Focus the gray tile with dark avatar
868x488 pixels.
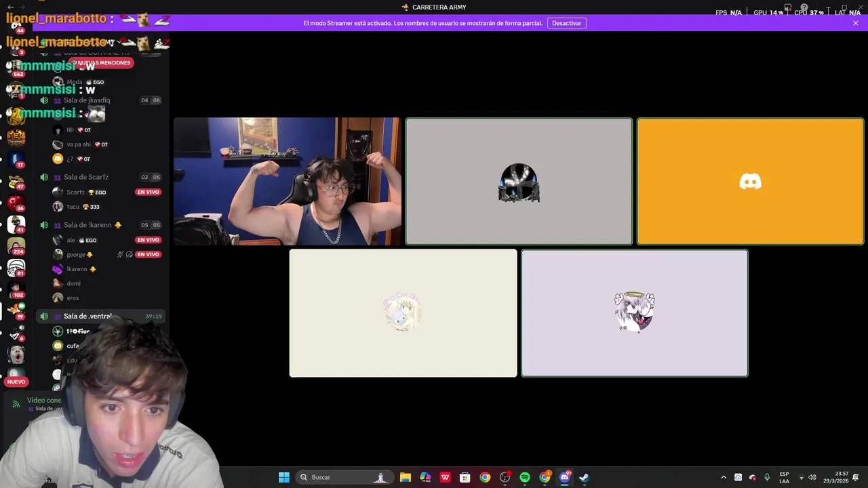pyautogui.click(x=519, y=182)
